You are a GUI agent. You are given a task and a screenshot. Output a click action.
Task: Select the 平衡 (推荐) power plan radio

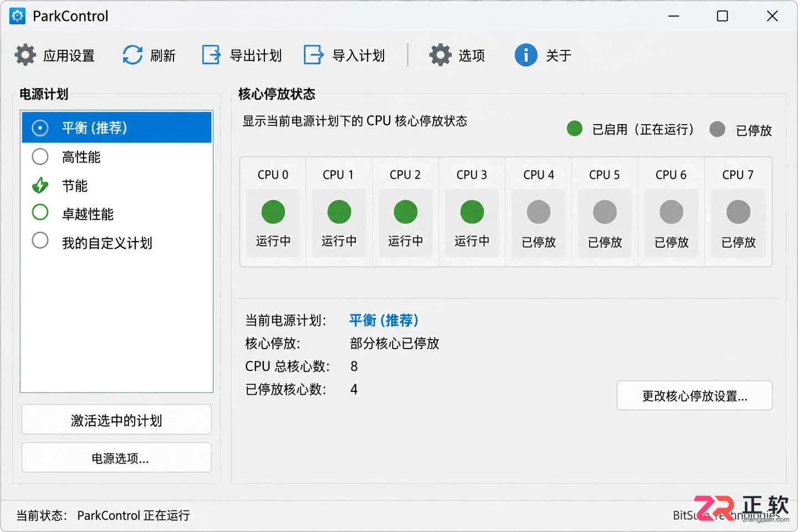(40, 128)
